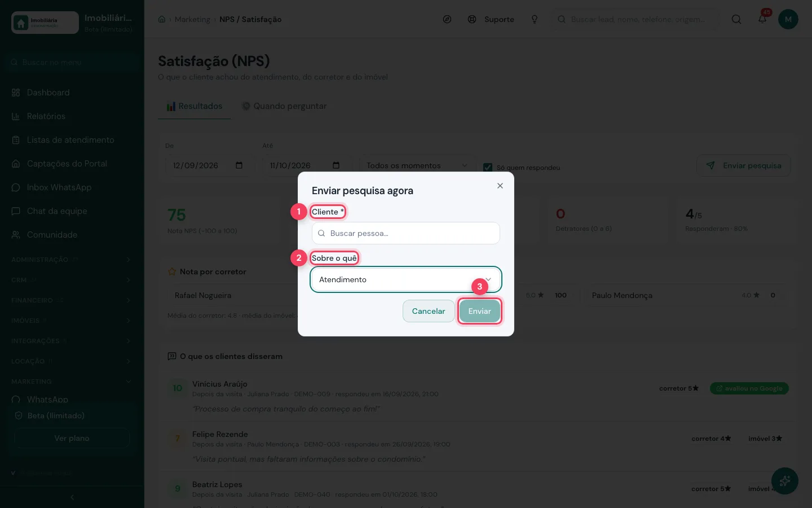812x508 pixels.
Task: Click the Buscar no menu sidebar search field
Action: point(72,62)
